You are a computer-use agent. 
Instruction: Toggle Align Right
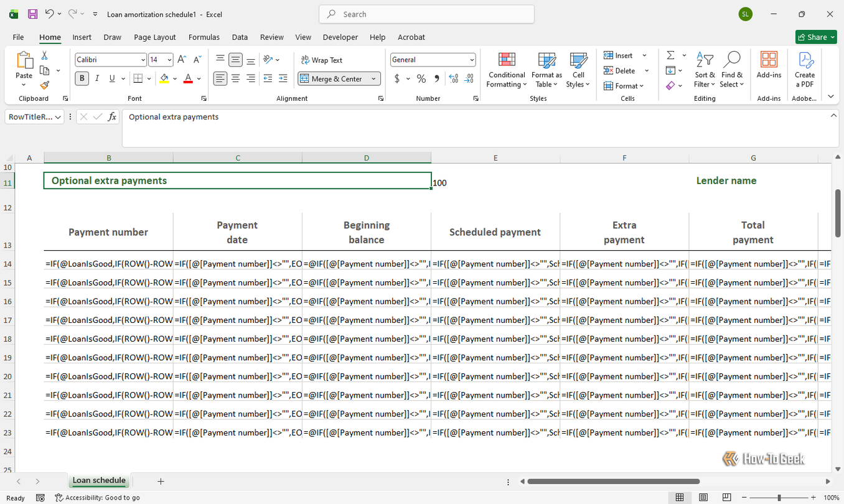click(x=251, y=78)
